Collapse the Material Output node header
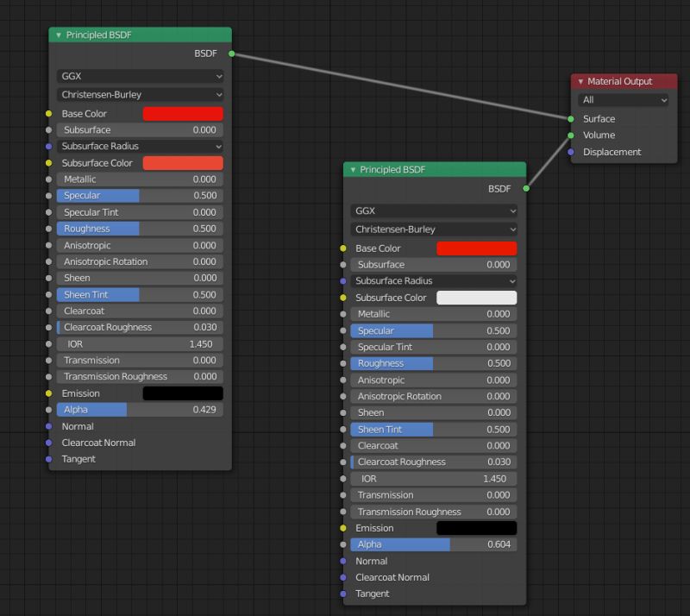Image resolution: width=690 pixels, height=616 pixels. (x=580, y=81)
